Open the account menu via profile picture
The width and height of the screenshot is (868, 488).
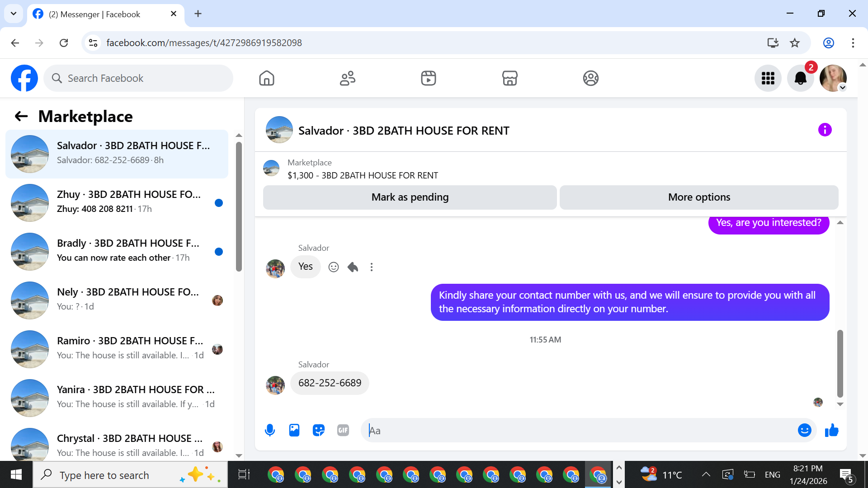(x=833, y=78)
